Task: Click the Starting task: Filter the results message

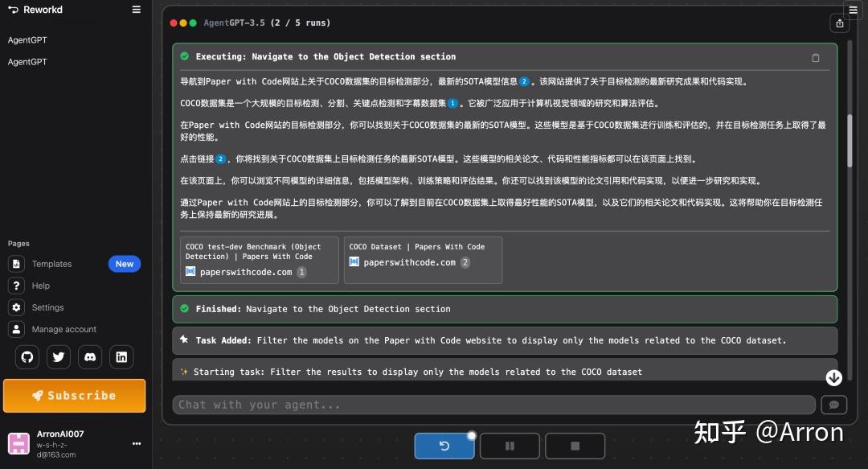Action: 505,370
